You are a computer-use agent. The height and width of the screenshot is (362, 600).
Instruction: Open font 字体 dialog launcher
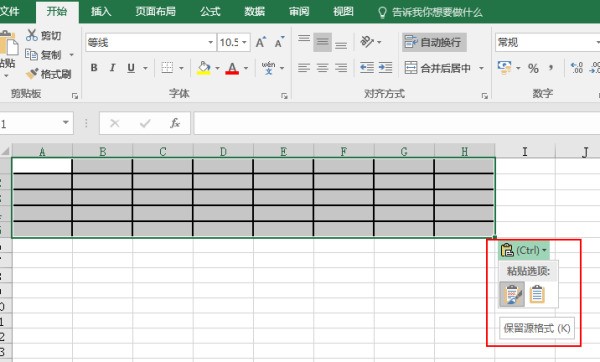[x=284, y=96]
